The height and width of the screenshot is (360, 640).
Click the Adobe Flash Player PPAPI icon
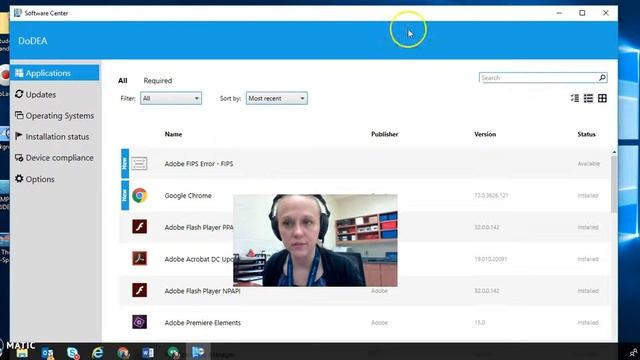[x=139, y=227]
